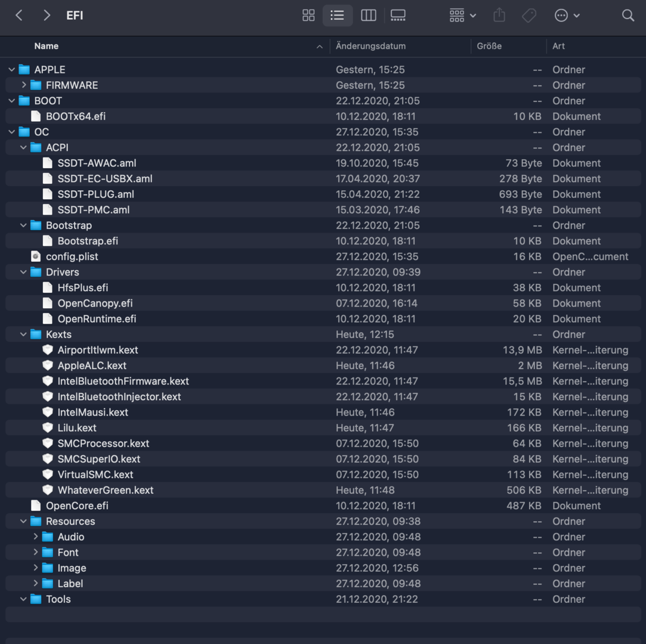Select the Drivers folder icon

tap(36, 272)
